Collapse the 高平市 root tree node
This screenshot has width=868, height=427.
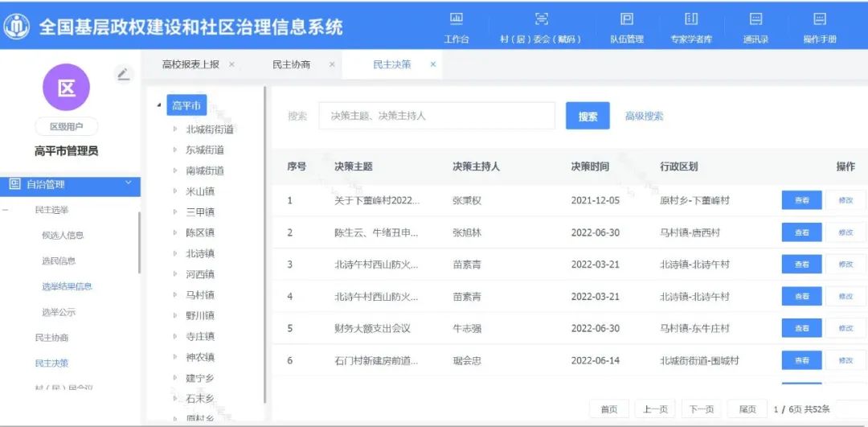(x=158, y=106)
